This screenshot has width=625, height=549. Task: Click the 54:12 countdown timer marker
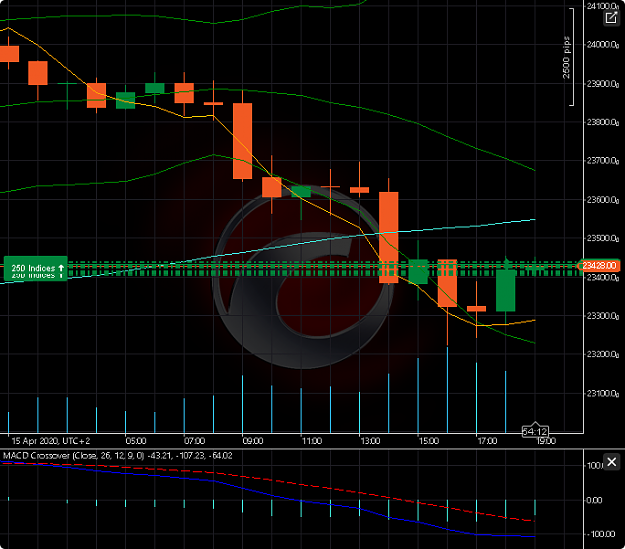coord(535,431)
